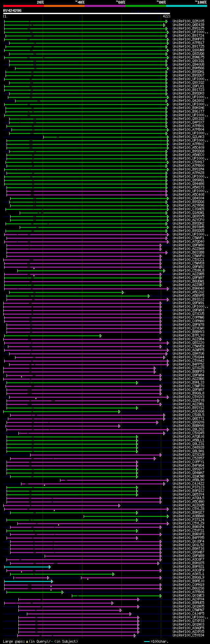Screen dimensions: 210x644
Task: Select the UniRef100_A5AS73 hit
Action: [188, 187]
